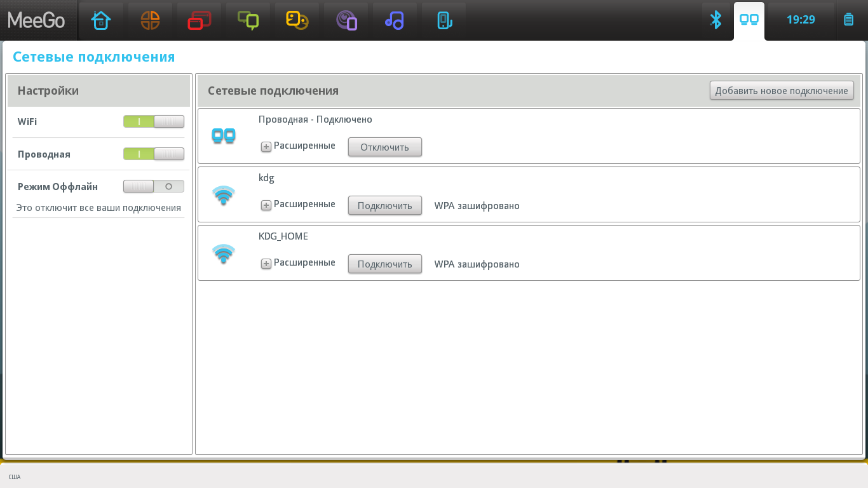Enable Режим Оффлайн switch
This screenshot has width=868, height=488.
tap(154, 186)
